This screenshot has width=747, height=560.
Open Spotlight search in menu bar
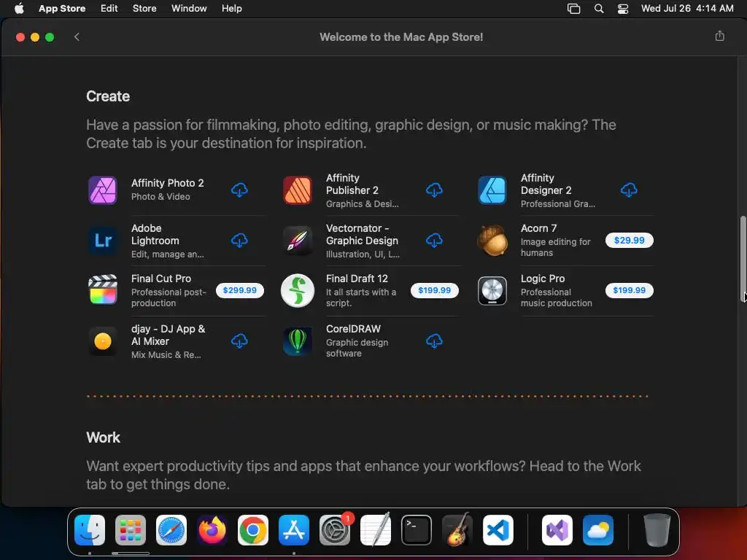click(599, 9)
